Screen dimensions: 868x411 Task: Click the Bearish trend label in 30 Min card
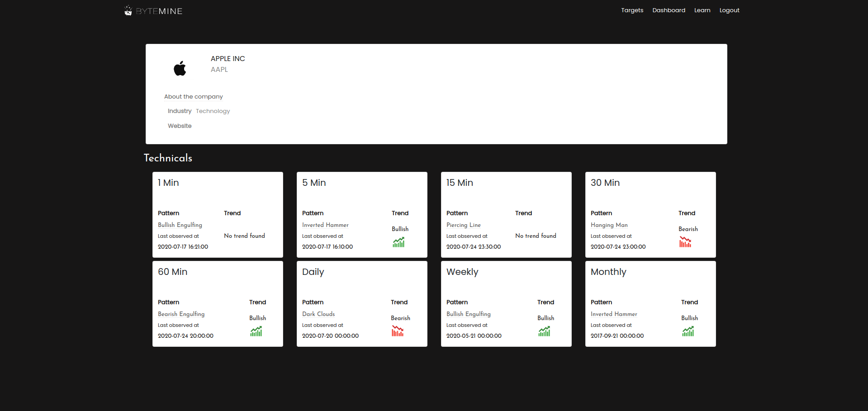tap(688, 229)
